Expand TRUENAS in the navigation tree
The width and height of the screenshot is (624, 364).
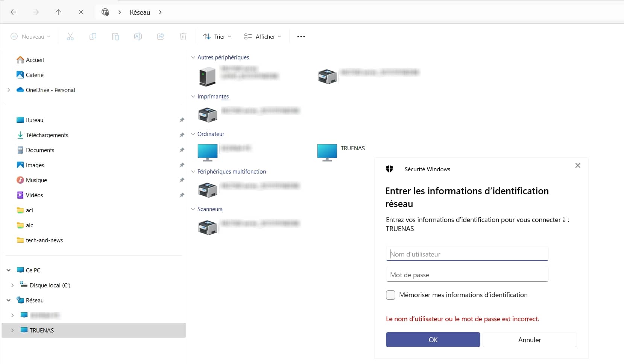[12, 330]
